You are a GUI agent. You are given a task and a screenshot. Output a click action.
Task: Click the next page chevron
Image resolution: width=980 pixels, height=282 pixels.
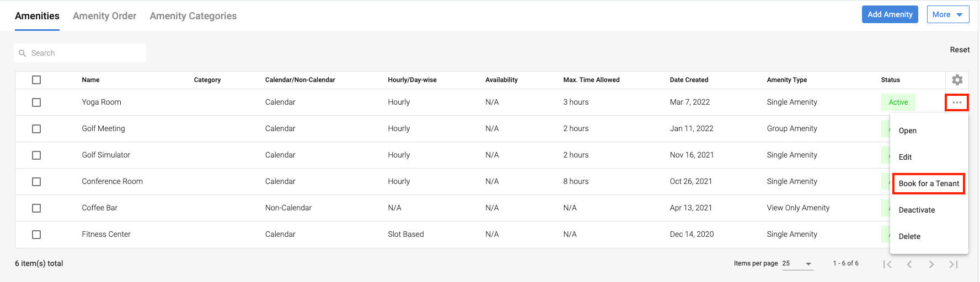point(931,264)
